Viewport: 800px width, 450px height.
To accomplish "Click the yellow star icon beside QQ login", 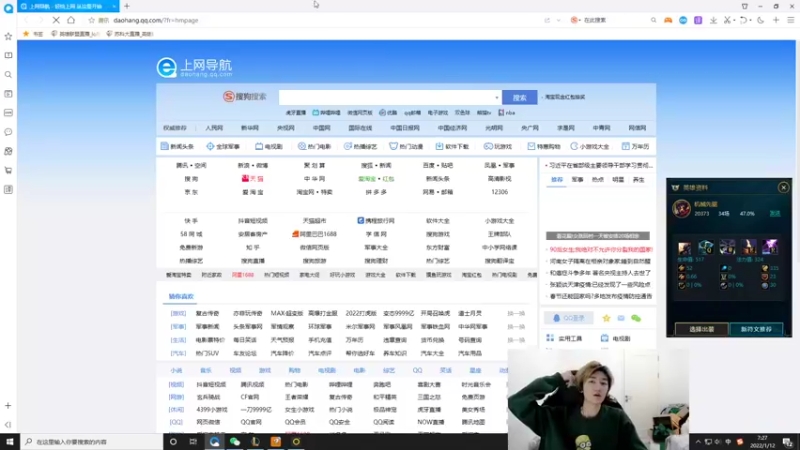I will (606, 318).
